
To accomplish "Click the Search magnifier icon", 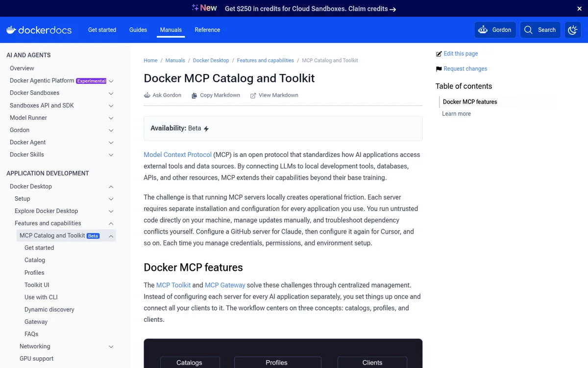I will (528, 30).
